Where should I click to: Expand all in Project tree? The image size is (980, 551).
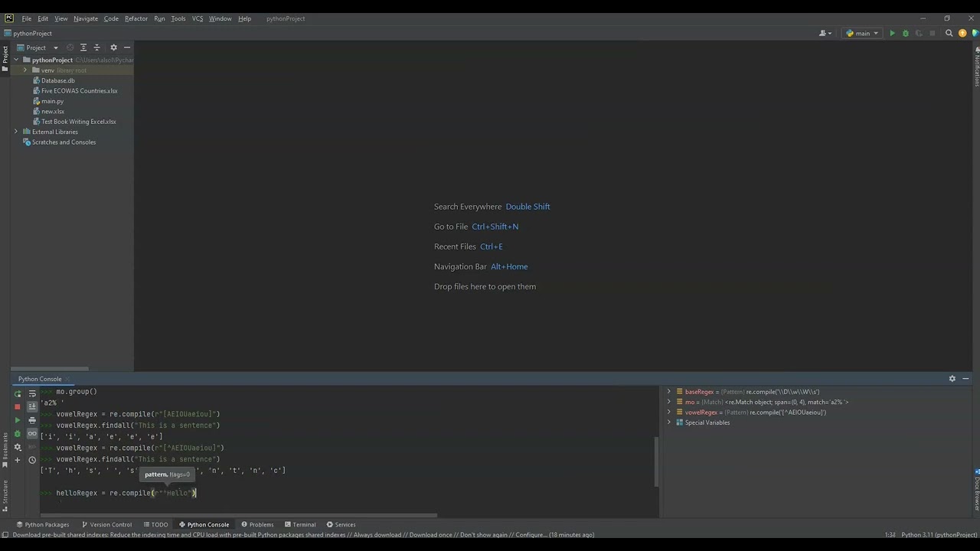click(x=83, y=47)
